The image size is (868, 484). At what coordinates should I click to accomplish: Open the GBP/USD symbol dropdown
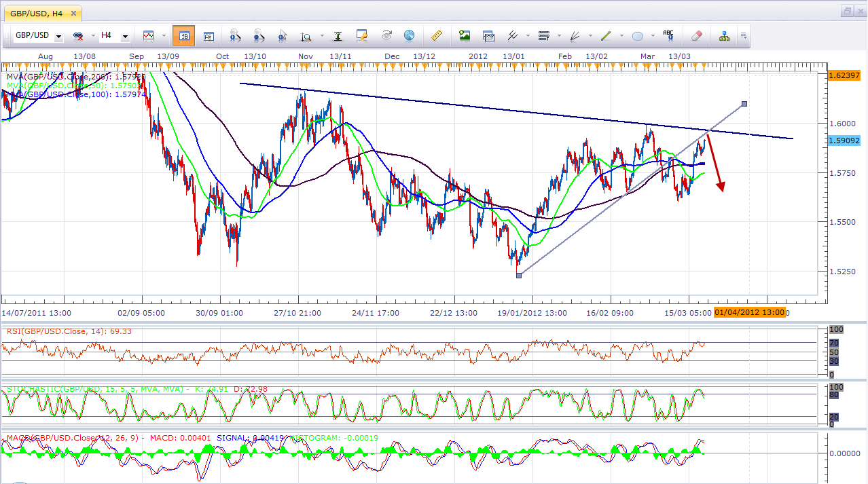(x=59, y=36)
